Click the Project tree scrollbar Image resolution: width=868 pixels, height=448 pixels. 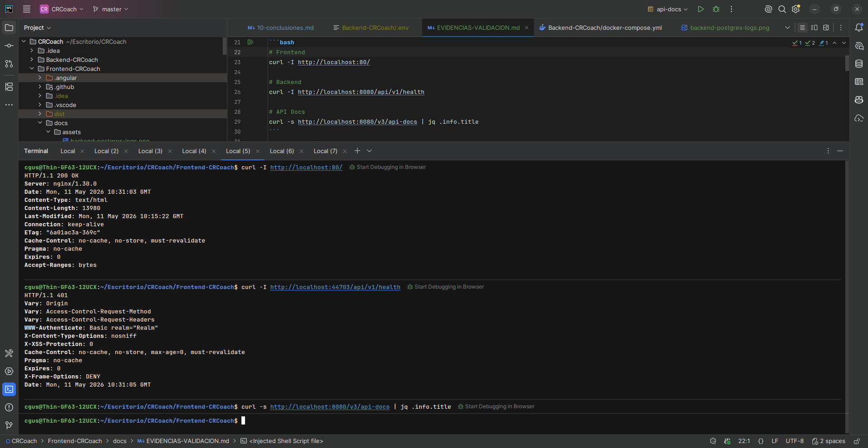point(224,46)
